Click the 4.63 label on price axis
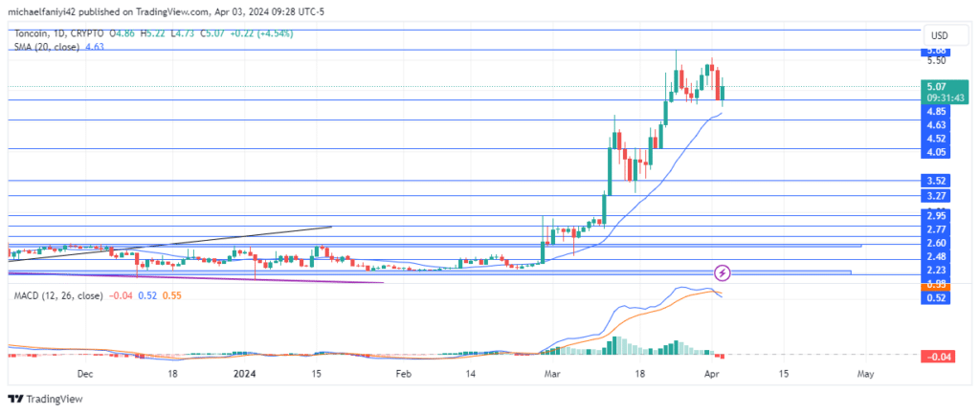Screen dimensions: 980x413 [936, 125]
